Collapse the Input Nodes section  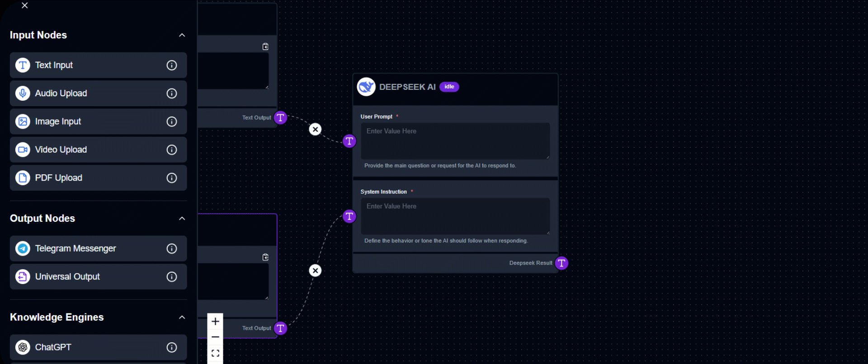pyautogui.click(x=182, y=35)
